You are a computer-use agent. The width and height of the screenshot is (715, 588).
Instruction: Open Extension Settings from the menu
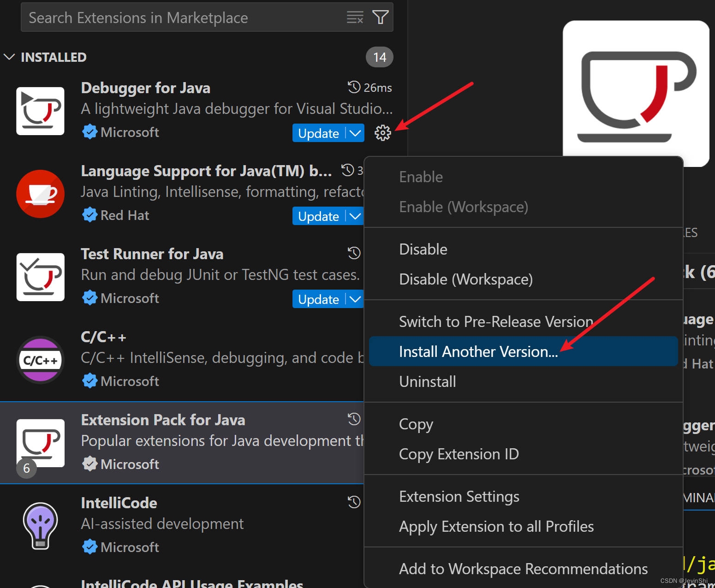coord(523,496)
